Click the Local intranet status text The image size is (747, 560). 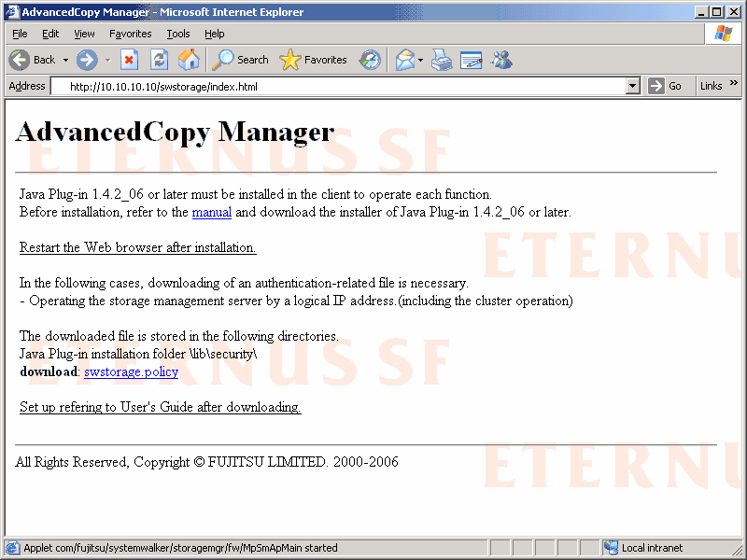[x=652, y=548]
